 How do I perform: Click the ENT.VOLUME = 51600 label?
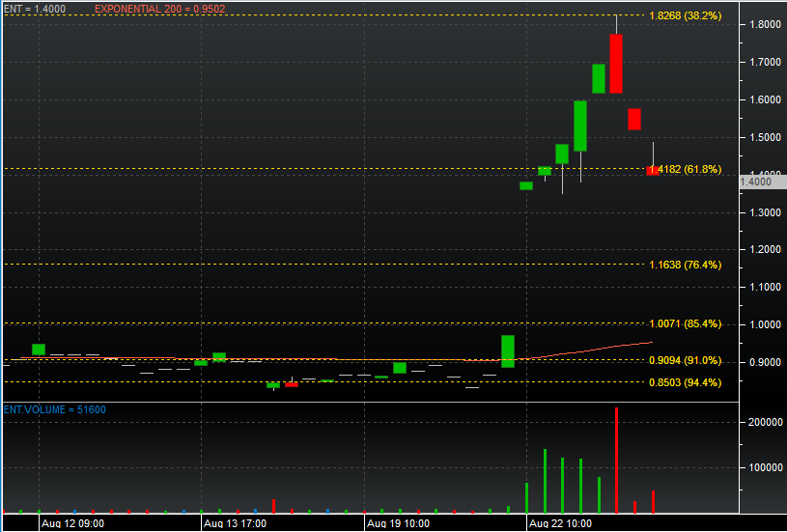(55, 409)
